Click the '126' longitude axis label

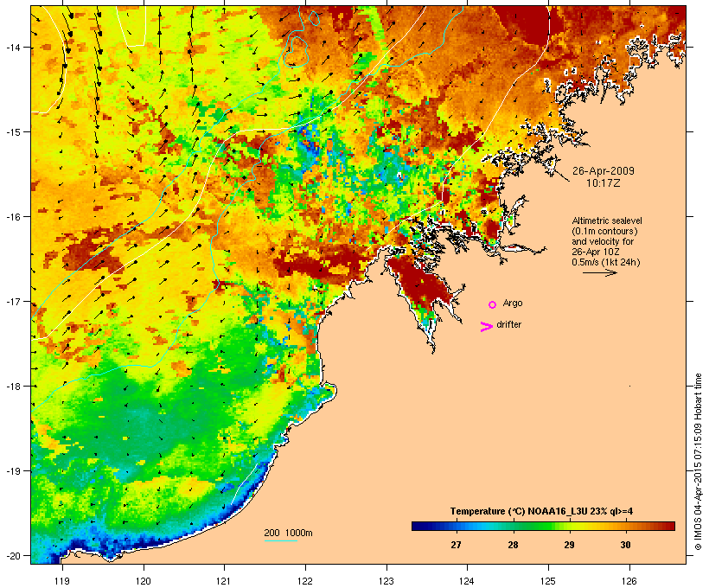[x=629, y=581]
